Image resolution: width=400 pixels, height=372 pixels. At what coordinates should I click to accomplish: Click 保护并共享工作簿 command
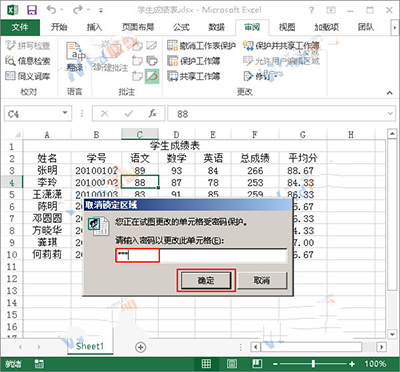[281, 45]
